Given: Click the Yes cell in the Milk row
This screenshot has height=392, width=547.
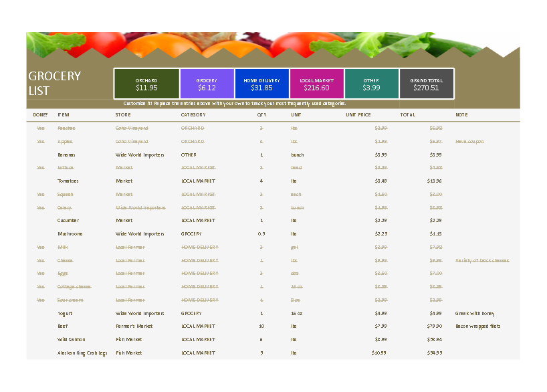Looking at the screenshot, I should click(41, 247).
